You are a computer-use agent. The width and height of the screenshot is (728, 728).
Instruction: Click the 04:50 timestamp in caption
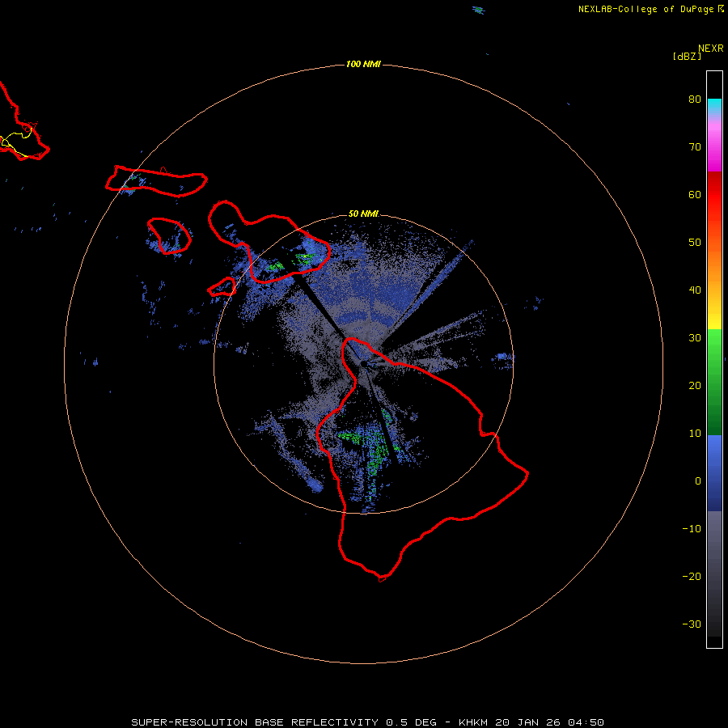pyautogui.click(x=586, y=722)
